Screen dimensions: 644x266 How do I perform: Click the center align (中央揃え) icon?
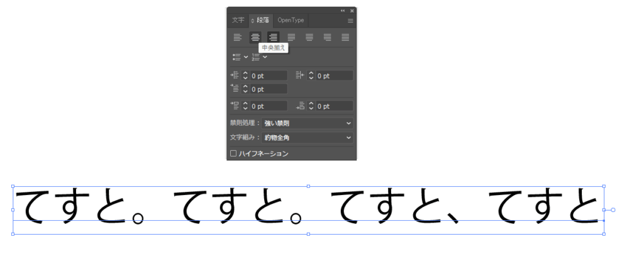[255, 38]
